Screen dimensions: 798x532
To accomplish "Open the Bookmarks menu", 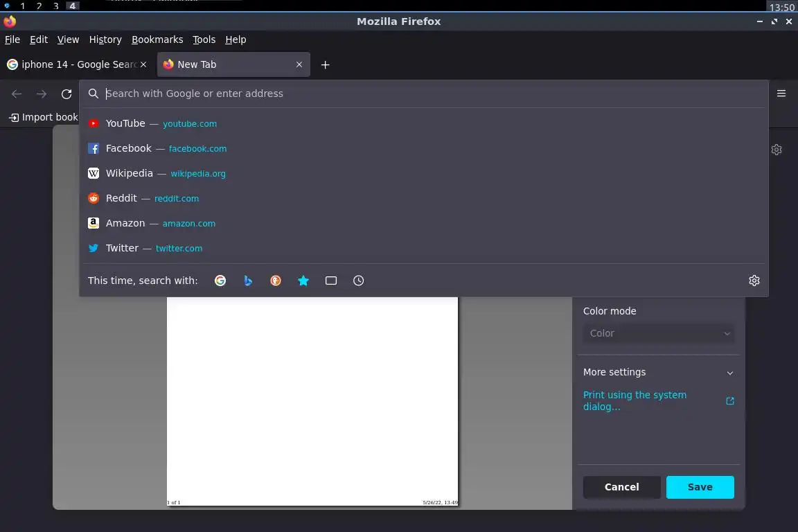I will 157,39.
